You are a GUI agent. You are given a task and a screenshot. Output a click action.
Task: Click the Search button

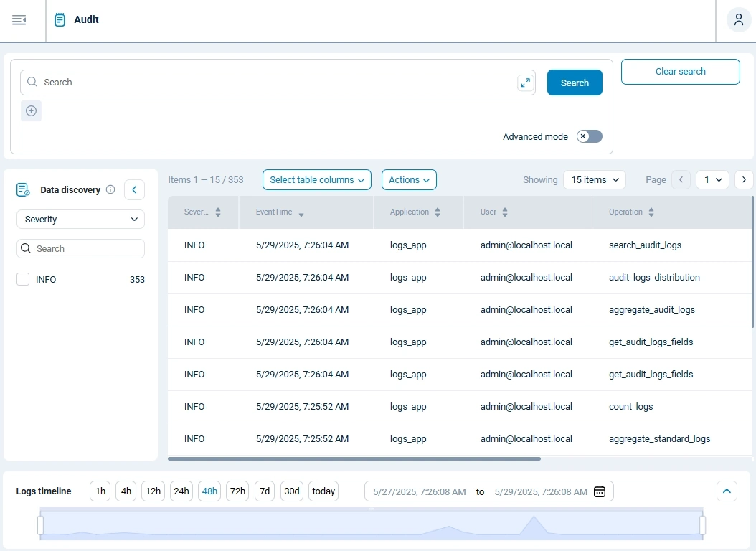tap(574, 83)
